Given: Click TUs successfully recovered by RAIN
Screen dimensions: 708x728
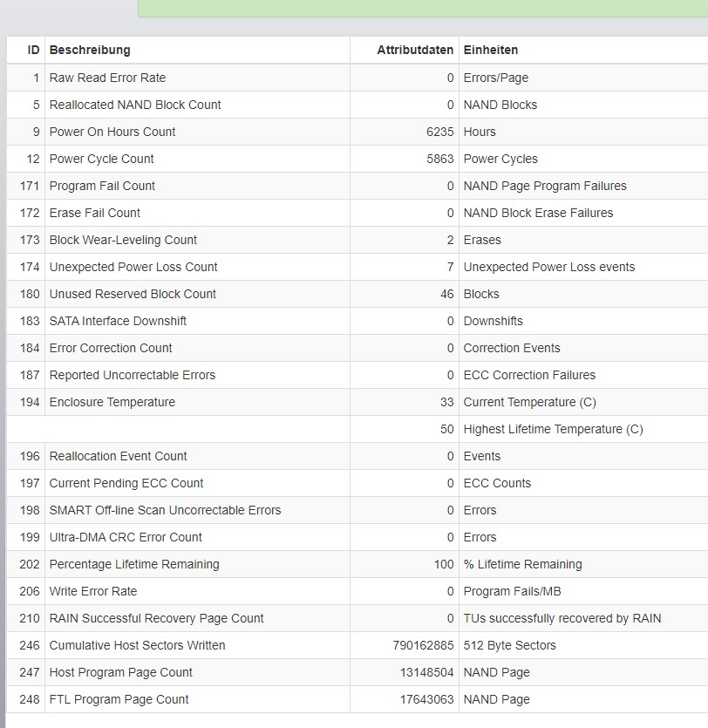Looking at the screenshot, I should pyautogui.click(x=562, y=618).
